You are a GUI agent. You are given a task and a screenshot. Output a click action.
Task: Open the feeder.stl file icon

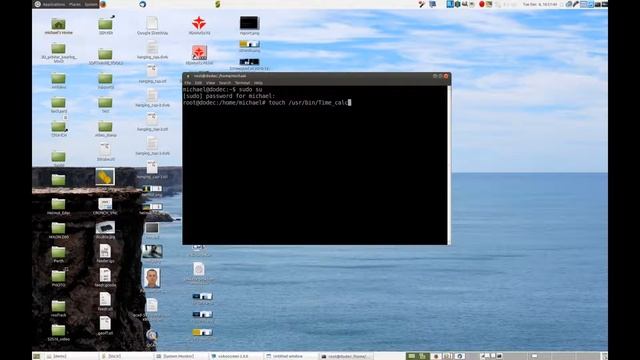pos(105,301)
